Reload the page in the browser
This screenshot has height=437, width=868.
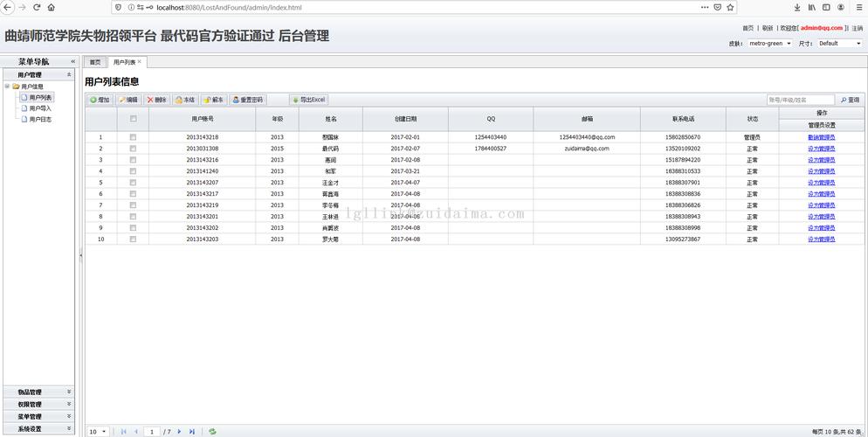[x=37, y=7]
